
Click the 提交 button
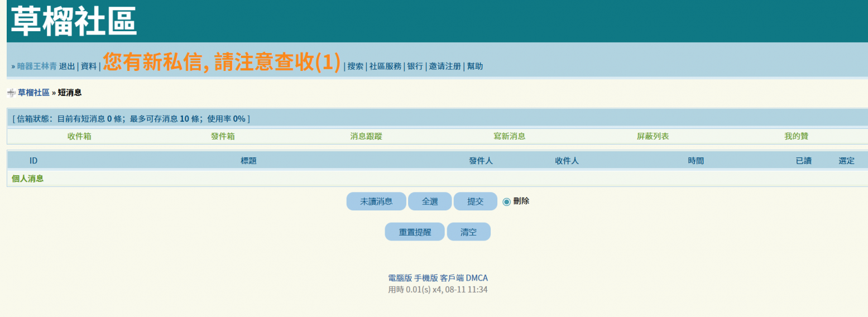click(x=475, y=201)
